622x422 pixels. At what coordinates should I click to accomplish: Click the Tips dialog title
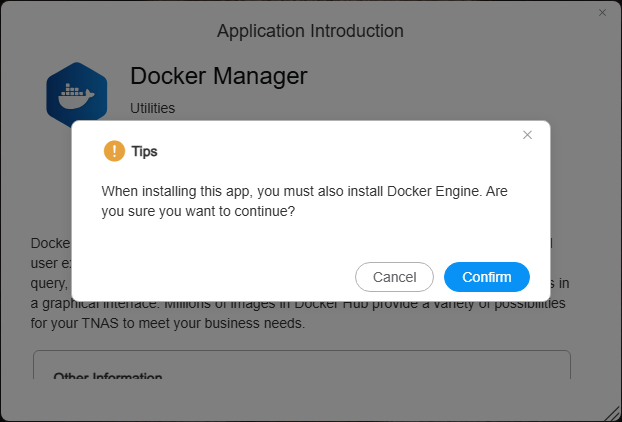click(144, 151)
